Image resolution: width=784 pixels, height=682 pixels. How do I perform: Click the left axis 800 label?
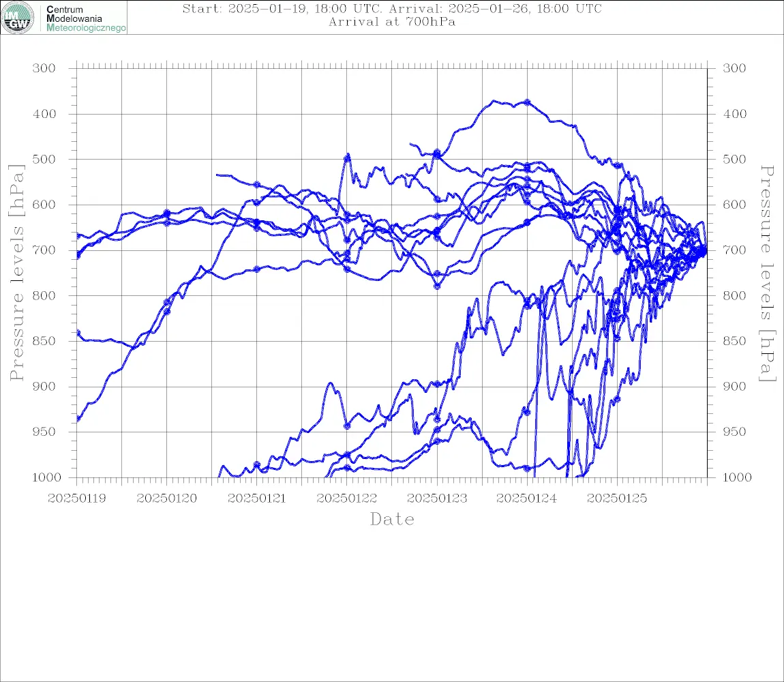[44, 296]
